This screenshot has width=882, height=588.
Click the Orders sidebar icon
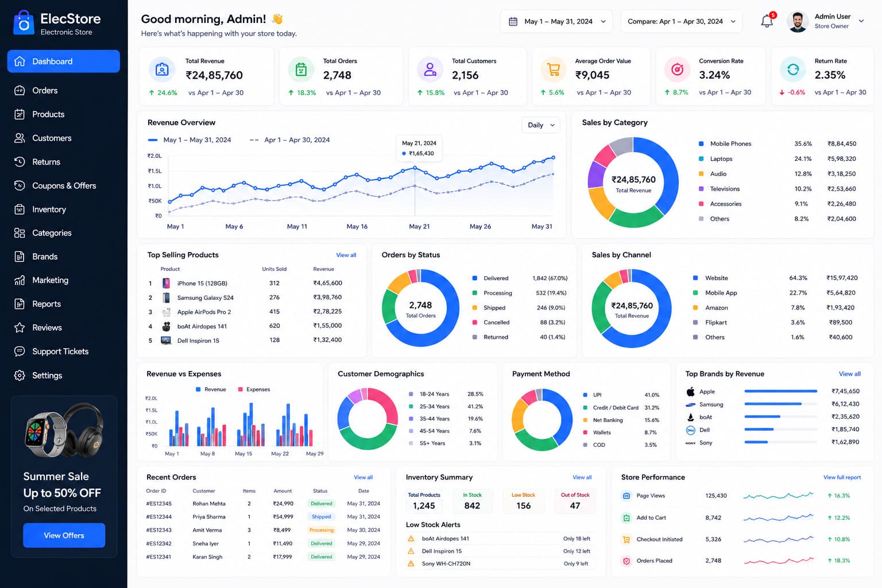(x=20, y=90)
